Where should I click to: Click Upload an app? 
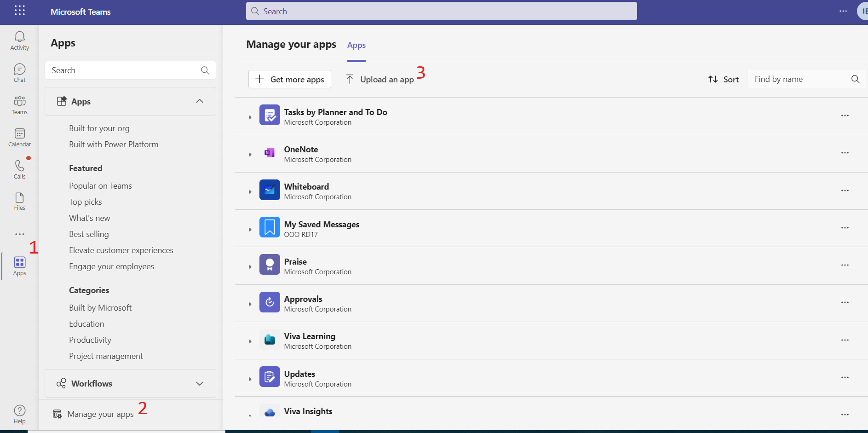tap(380, 79)
